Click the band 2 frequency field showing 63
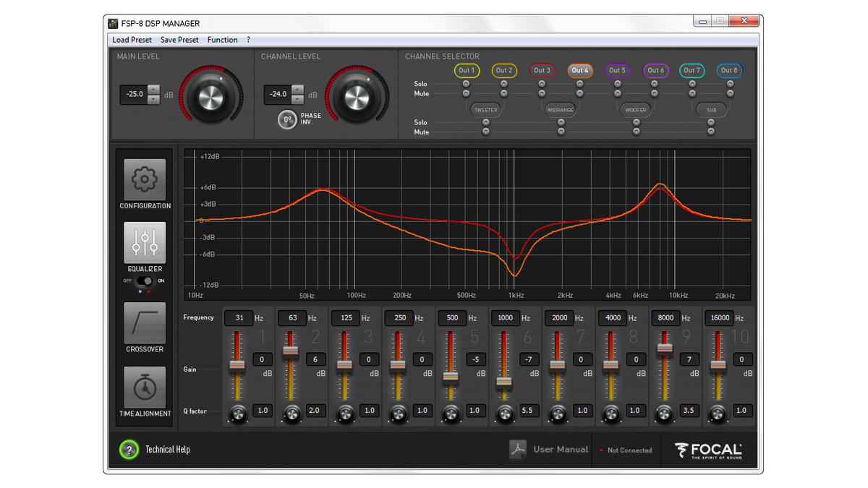 [x=292, y=317]
